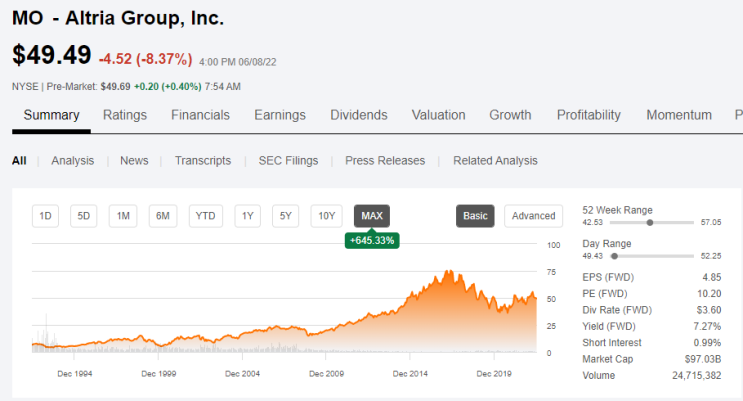Click the Market Cap value $97.03B

pos(703,359)
